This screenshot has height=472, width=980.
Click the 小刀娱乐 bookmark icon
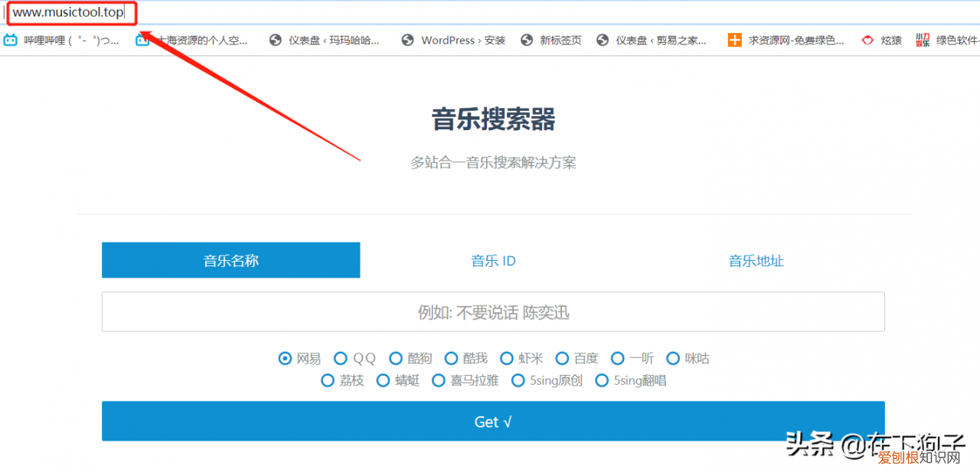(922, 40)
